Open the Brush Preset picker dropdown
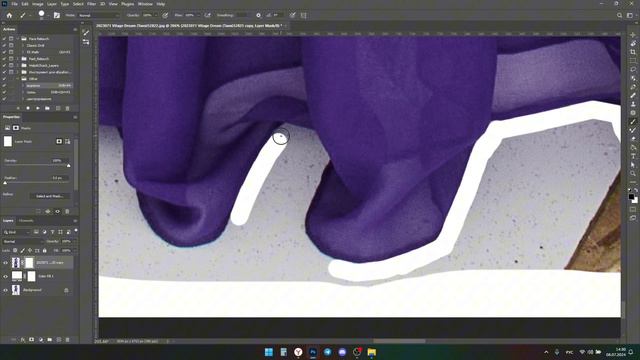The height and width of the screenshot is (360, 640). tap(47, 16)
